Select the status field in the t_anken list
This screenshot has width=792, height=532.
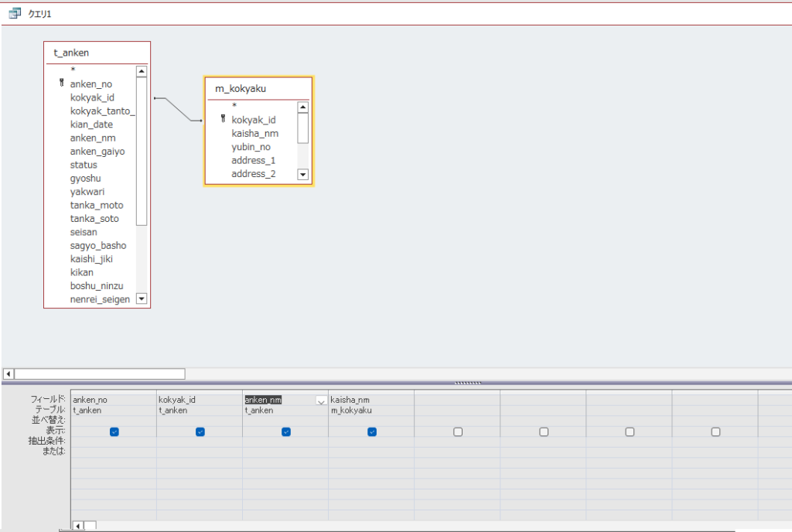[84, 165]
